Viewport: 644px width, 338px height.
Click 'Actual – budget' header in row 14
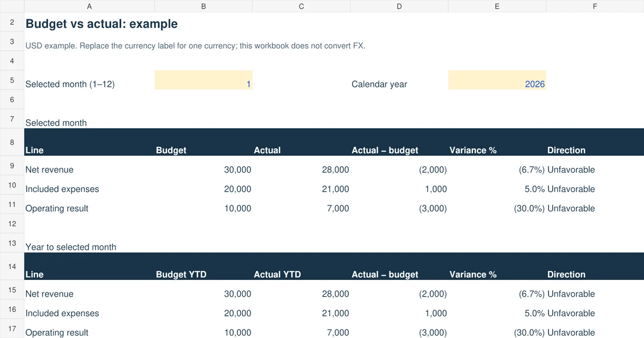(x=385, y=275)
